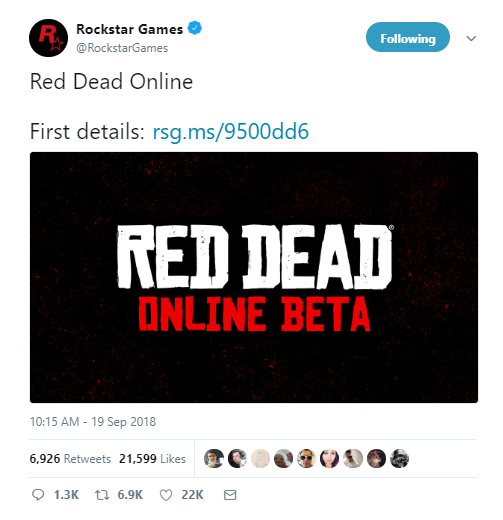Expand the tweet options chevron
Screen dimensions: 503x520
(x=471, y=38)
